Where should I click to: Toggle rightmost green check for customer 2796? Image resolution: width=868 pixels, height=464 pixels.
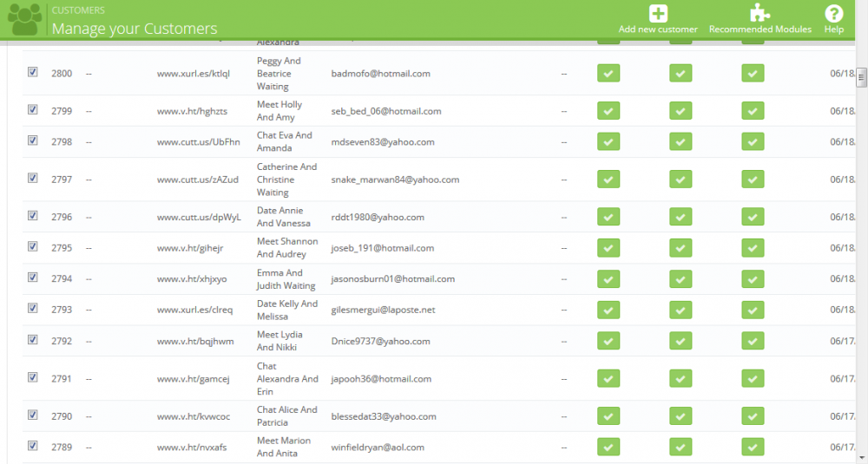tap(753, 217)
